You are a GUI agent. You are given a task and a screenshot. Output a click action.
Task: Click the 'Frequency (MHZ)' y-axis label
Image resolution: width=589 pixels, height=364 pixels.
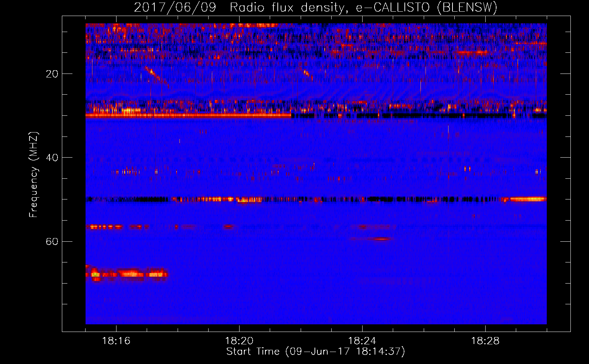coord(33,175)
